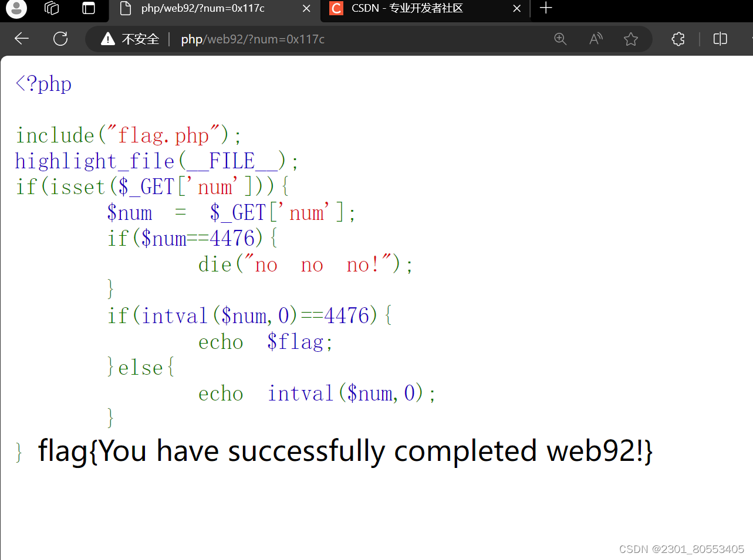The height and width of the screenshot is (560, 753).
Task: Open the browser profile avatar menu
Action: pos(15,9)
